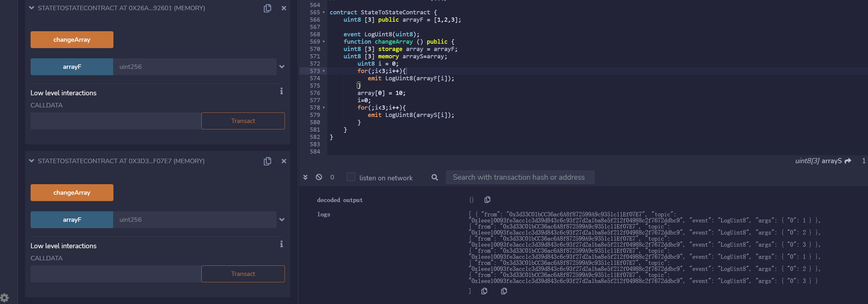Remove deployed contract at 0X26A...92601
The width and height of the screenshot is (868, 304).
[x=284, y=8]
